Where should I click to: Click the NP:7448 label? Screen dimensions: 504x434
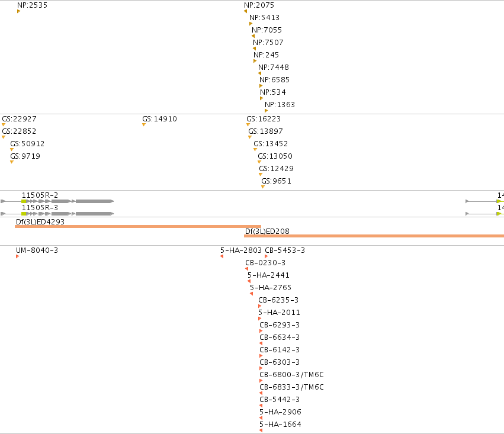(x=274, y=67)
